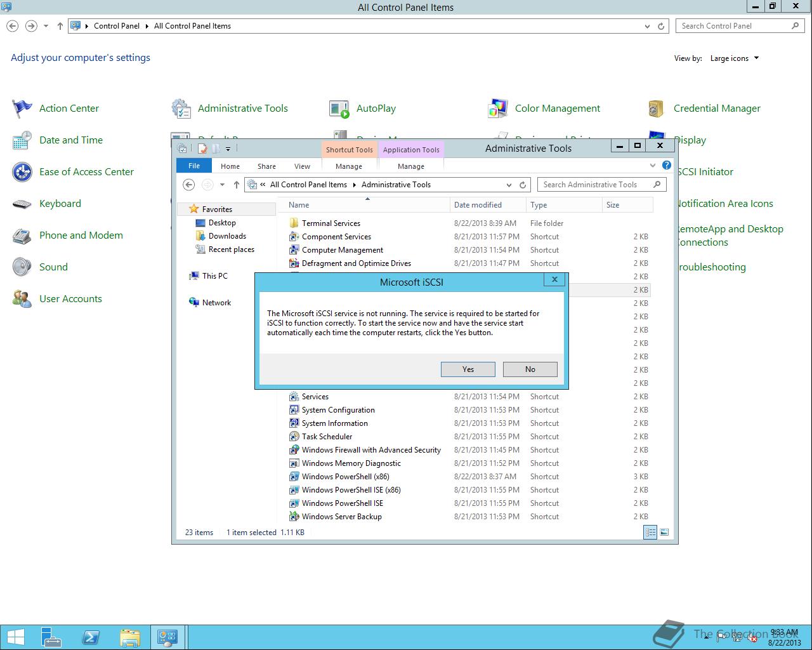Switch to the View ribbon tab
The image size is (812, 650).
[x=302, y=166]
